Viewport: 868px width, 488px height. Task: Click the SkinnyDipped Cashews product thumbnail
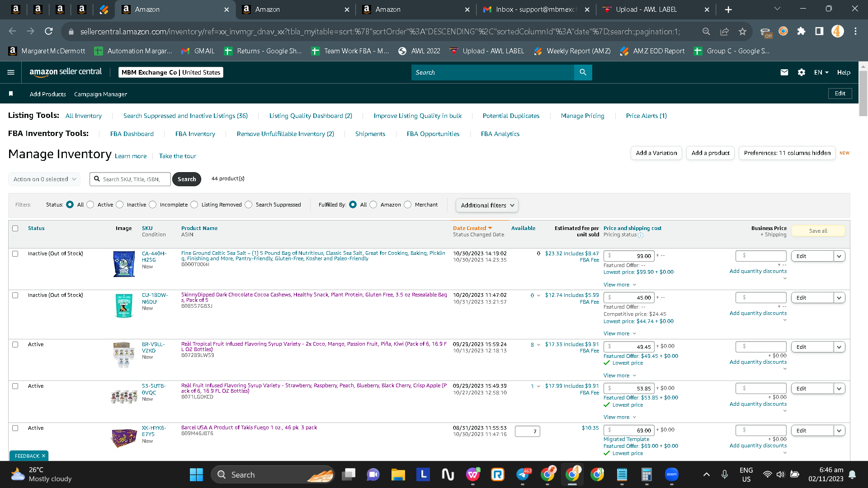point(124,305)
